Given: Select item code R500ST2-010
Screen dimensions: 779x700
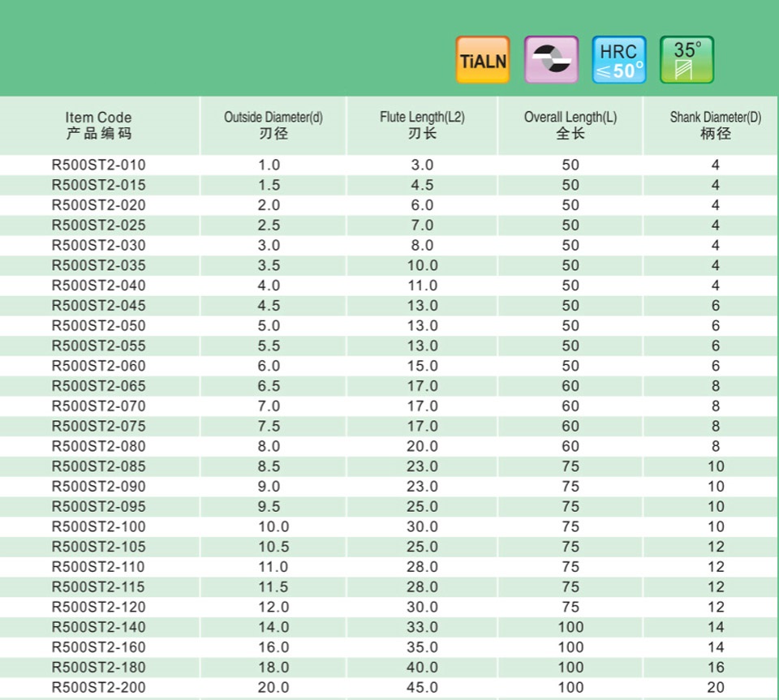Looking at the screenshot, I should tap(99, 165).
